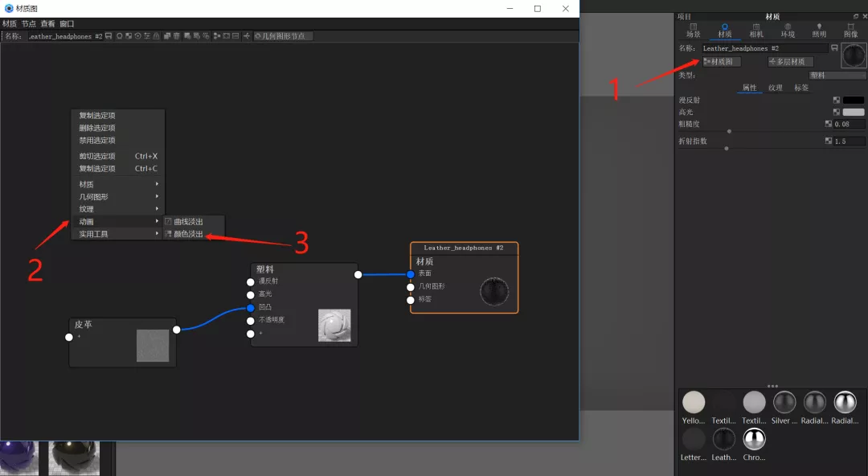
Task: Open the 查看 menu in the menu bar
Action: pyautogui.click(x=47, y=24)
